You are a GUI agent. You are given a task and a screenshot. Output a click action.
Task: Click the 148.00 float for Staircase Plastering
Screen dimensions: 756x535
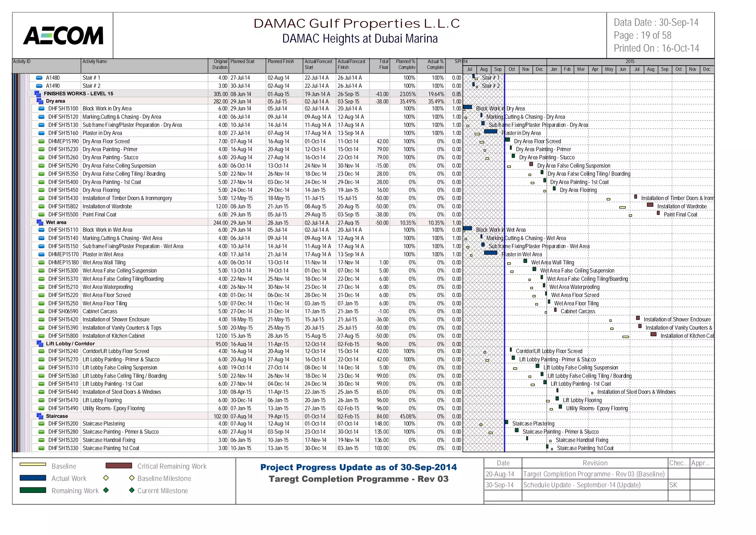point(381,424)
